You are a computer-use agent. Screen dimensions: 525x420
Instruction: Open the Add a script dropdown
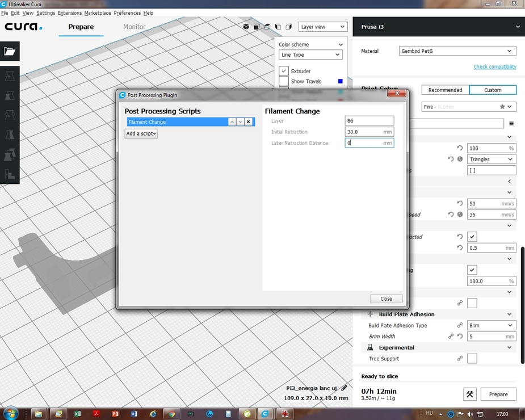click(141, 134)
